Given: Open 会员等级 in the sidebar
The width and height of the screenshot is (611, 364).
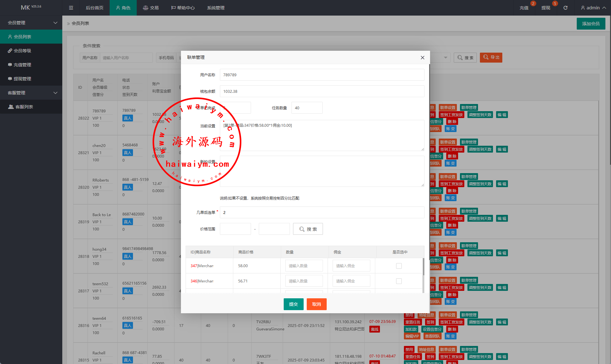Looking at the screenshot, I should pyautogui.click(x=22, y=51).
